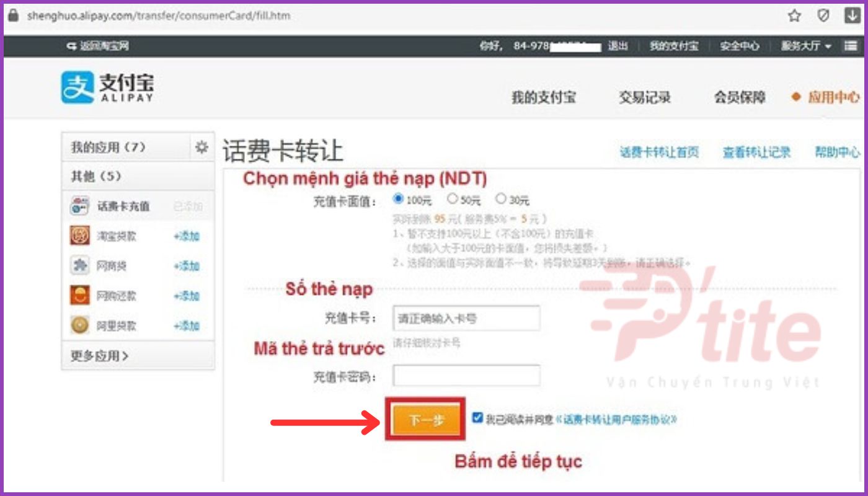Click the 充值卡号 card number input field
868x496 pixels.
466,318
